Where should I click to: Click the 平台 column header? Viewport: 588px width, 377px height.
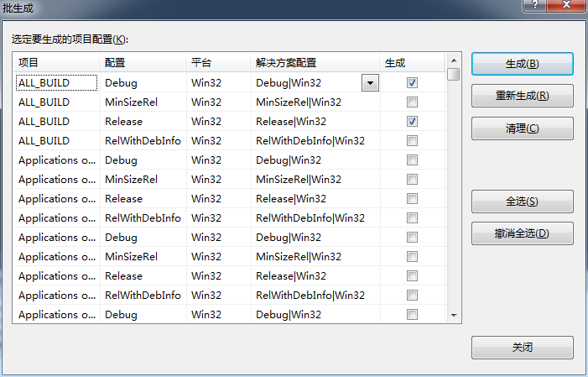click(x=218, y=62)
